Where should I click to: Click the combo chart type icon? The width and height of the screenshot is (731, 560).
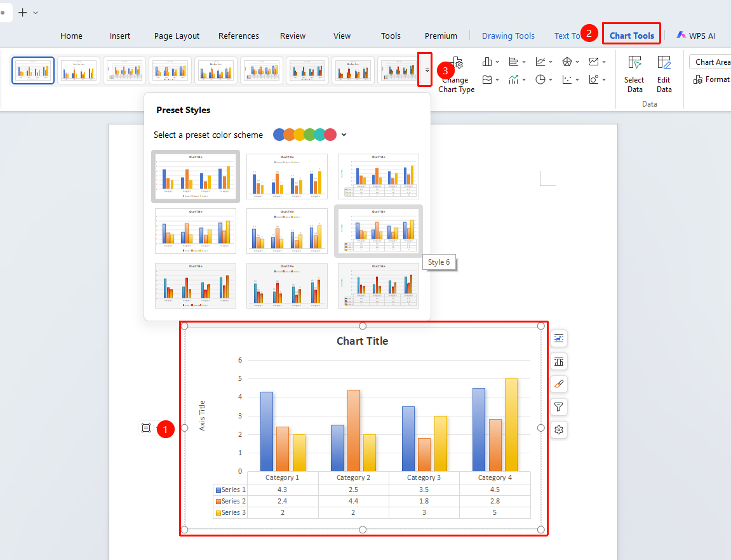pos(514,79)
